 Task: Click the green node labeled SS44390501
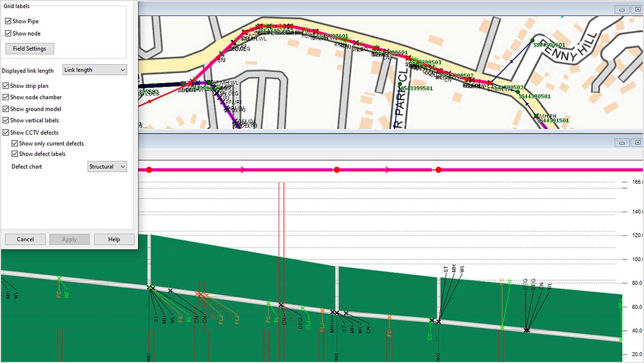coord(518,92)
